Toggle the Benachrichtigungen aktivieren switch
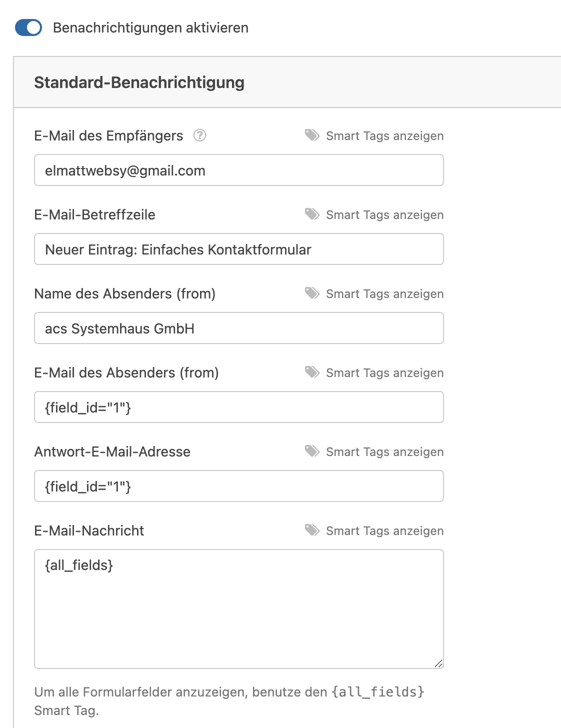This screenshot has width=561, height=728. (28, 27)
